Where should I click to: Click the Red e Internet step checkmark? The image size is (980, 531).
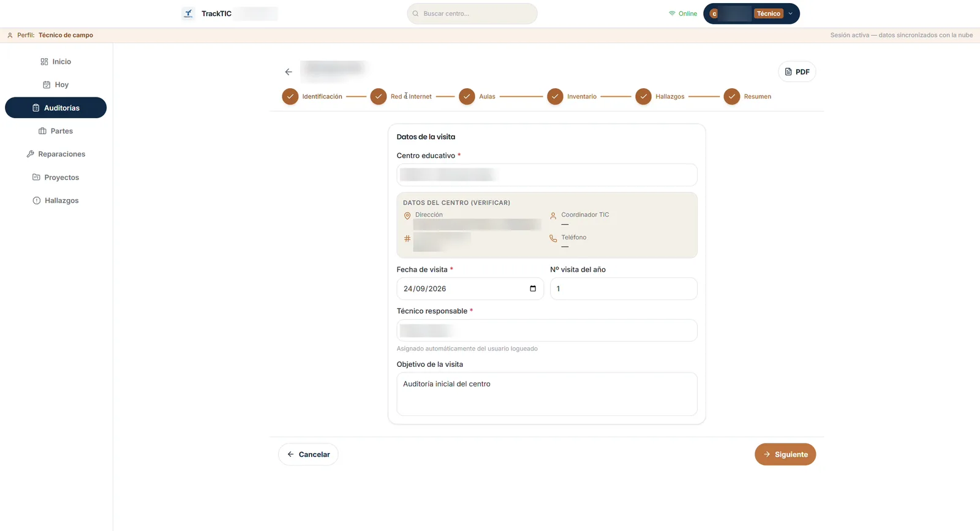[x=379, y=97]
